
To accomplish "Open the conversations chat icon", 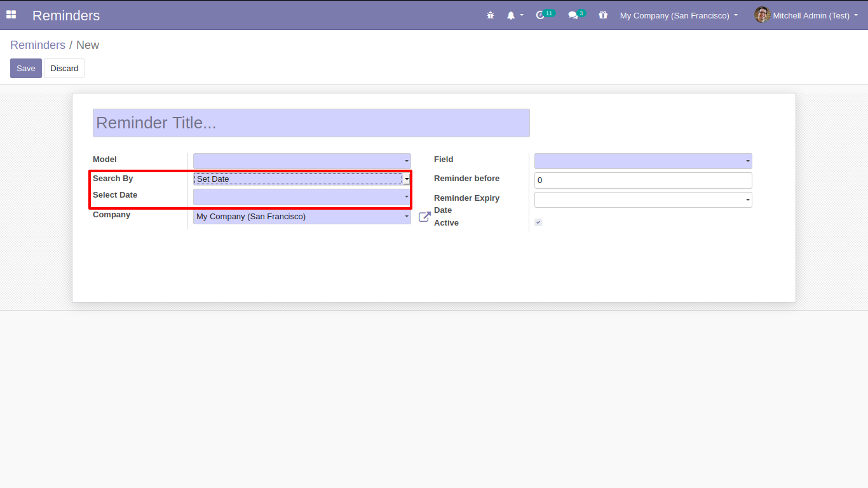I will [573, 15].
